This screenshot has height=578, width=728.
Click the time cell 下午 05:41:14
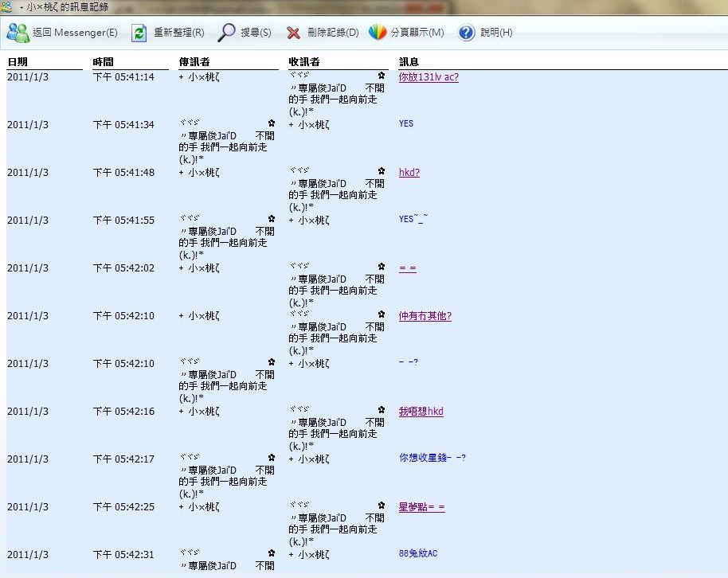(x=123, y=77)
